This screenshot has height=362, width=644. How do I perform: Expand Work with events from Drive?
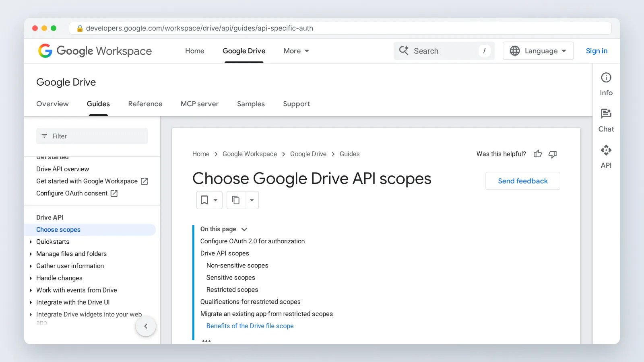click(31, 290)
